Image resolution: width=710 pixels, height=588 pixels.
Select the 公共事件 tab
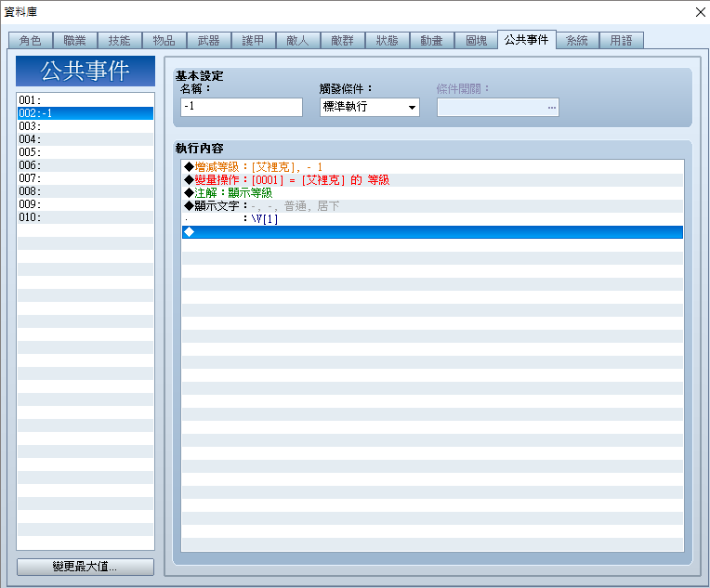pos(526,39)
